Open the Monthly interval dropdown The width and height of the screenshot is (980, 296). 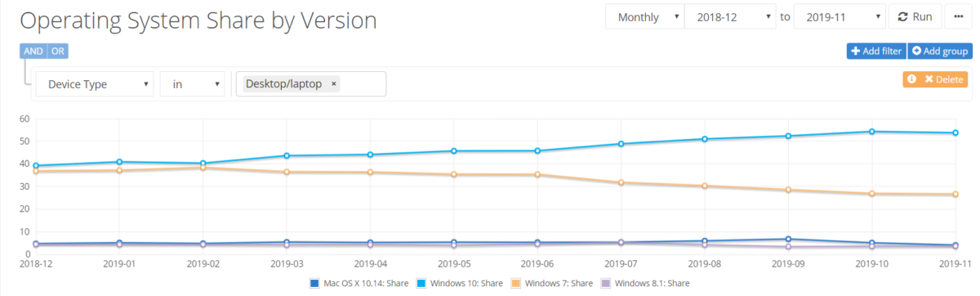644,17
